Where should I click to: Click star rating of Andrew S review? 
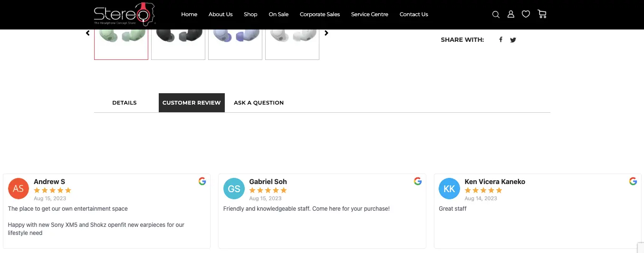tap(52, 190)
